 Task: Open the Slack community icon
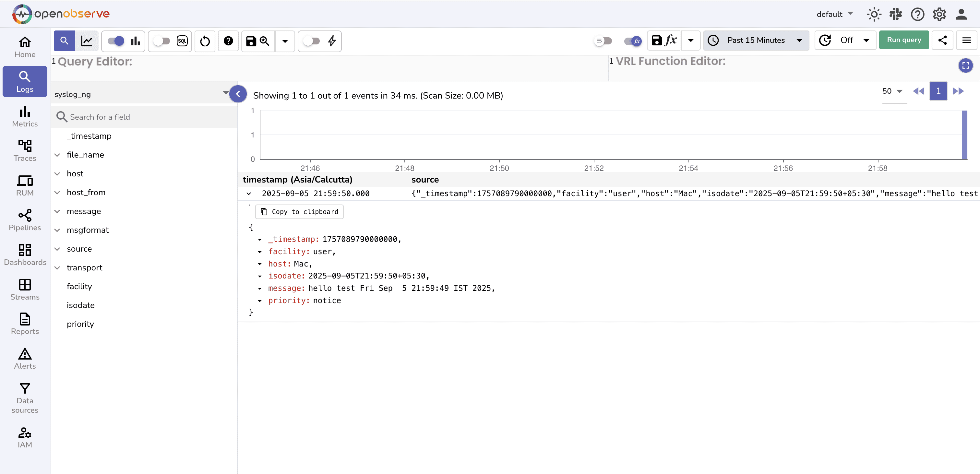(x=896, y=15)
